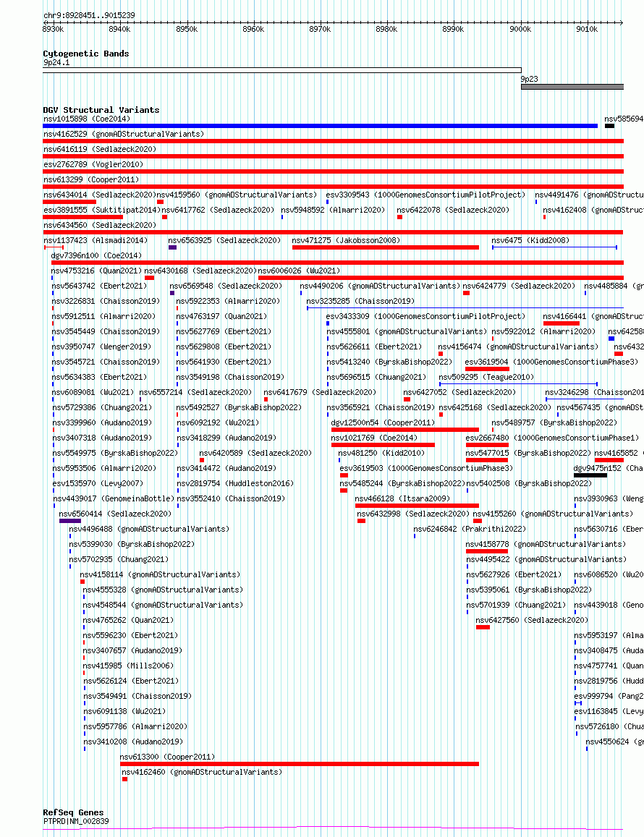Image resolution: width=644 pixels, height=837 pixels.
Task: Click nsv5402508 (ByrskaBishop2022) label
Action: [x=529, y=484]
